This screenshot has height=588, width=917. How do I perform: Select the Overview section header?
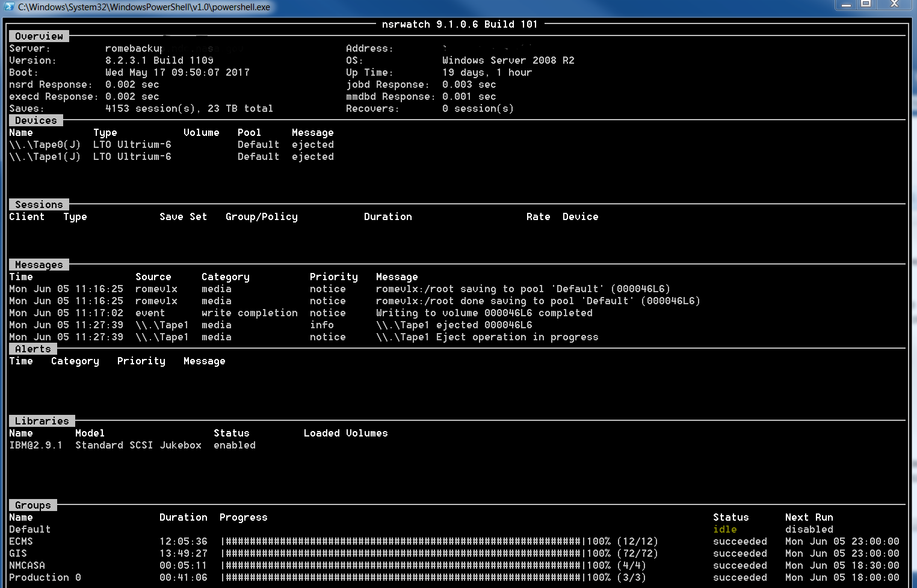(39, 36)
